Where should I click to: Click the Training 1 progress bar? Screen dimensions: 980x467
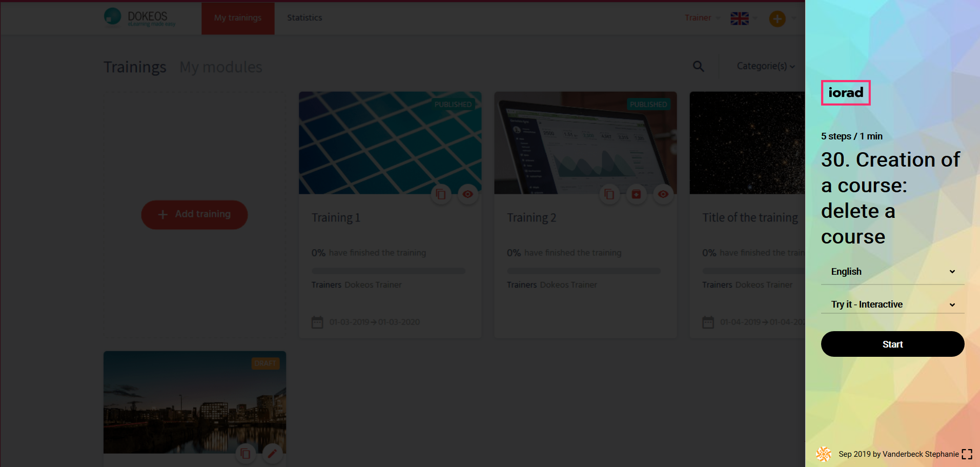pos(389,271)
